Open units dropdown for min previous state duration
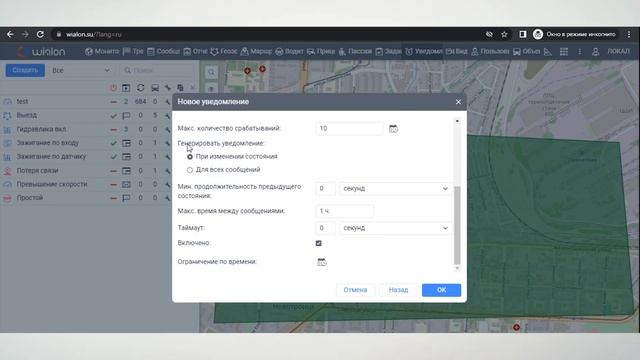Screen dimensions: 640x360 coord(396,189)
